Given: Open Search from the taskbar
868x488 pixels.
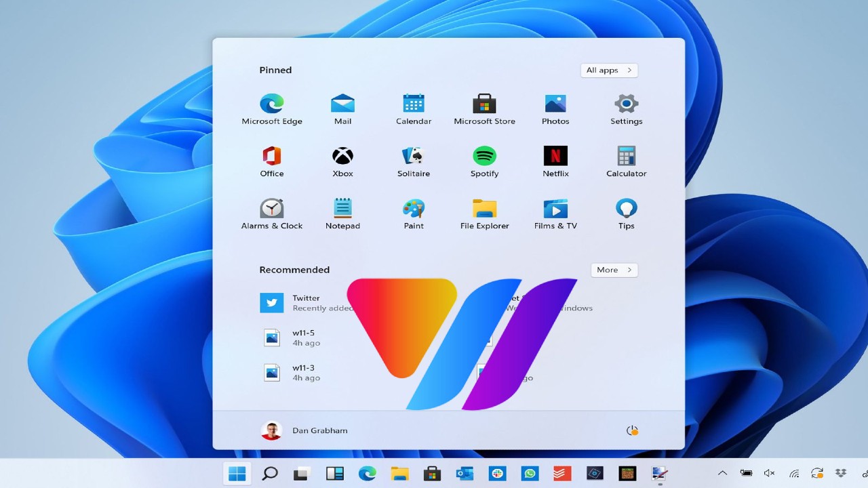Looking at the screenshot, I should (270, 474).
